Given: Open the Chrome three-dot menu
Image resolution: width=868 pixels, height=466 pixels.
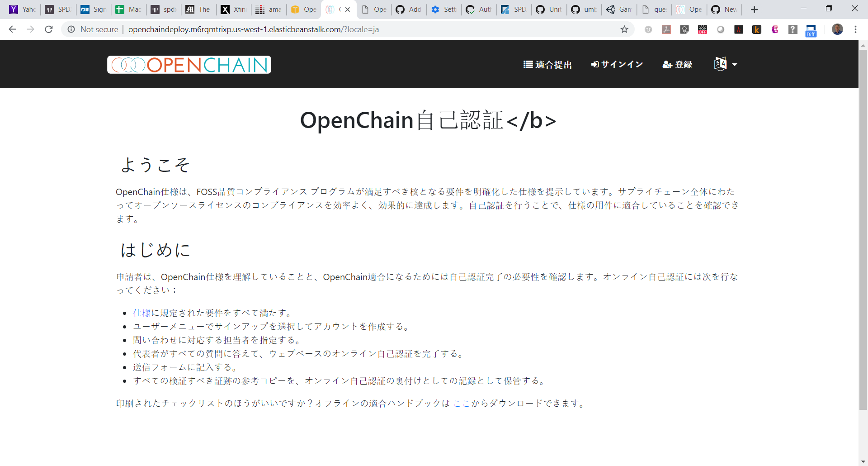Looking at the screenshot, I should pyautogui.click(x=856, y=29).
